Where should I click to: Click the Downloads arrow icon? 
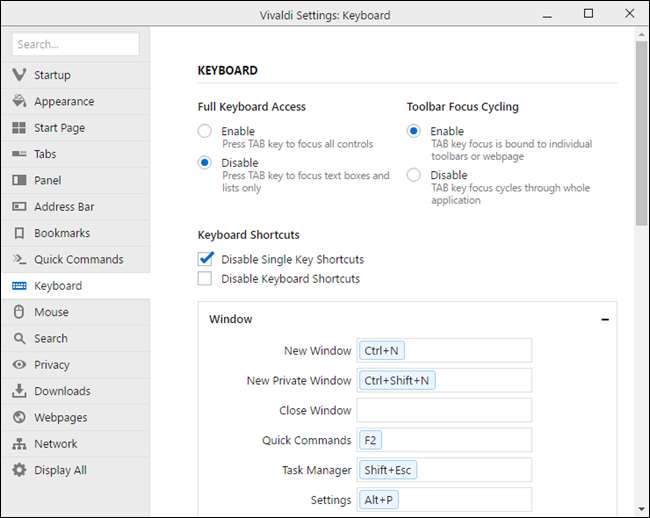coord(19,391)
